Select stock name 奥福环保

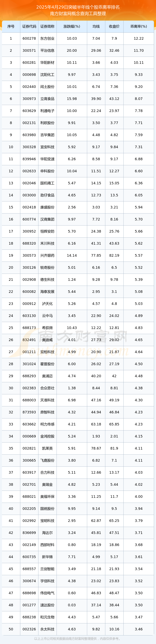click(x=47, y=497)
